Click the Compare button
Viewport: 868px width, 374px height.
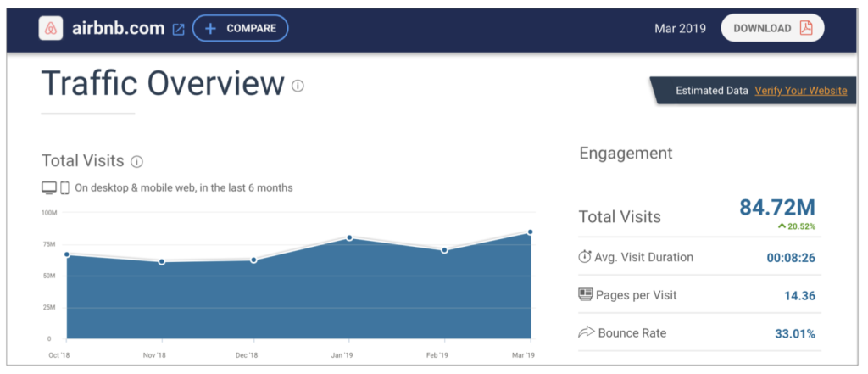[x=240, y=28]
